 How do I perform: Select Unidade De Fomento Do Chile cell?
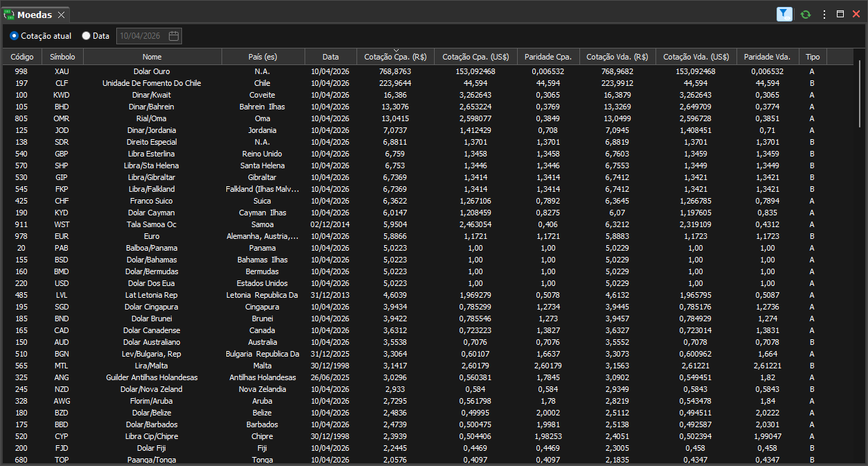tap(152, 83)
